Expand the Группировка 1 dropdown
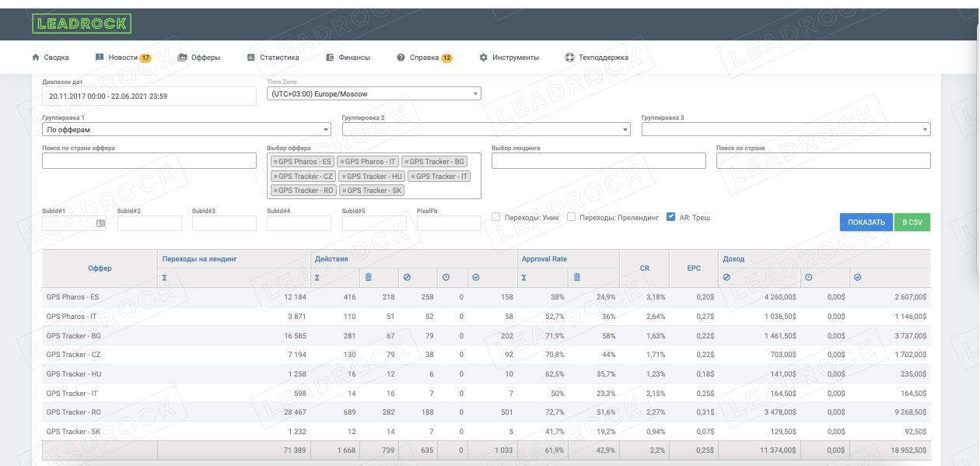Screen dimensions: 980x466 (187, 130)
